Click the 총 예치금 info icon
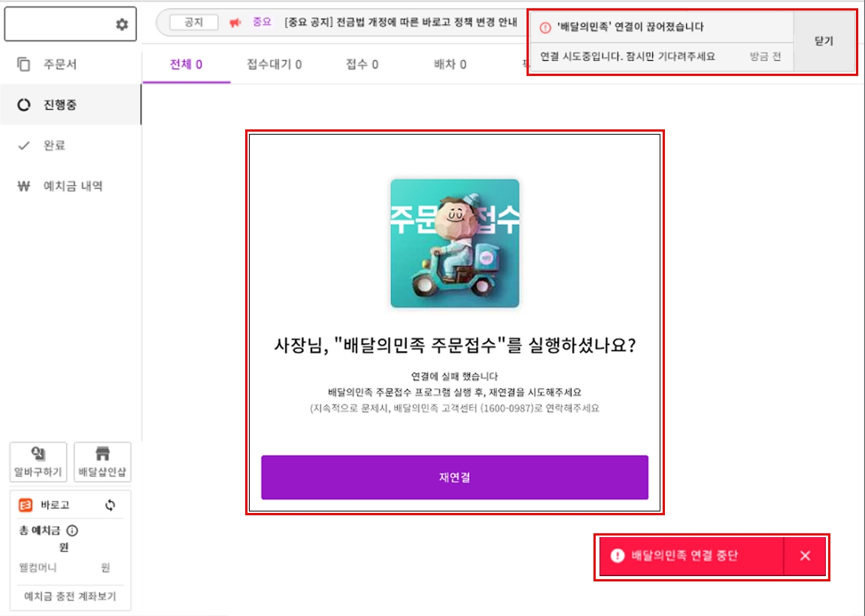 point(72,531)
